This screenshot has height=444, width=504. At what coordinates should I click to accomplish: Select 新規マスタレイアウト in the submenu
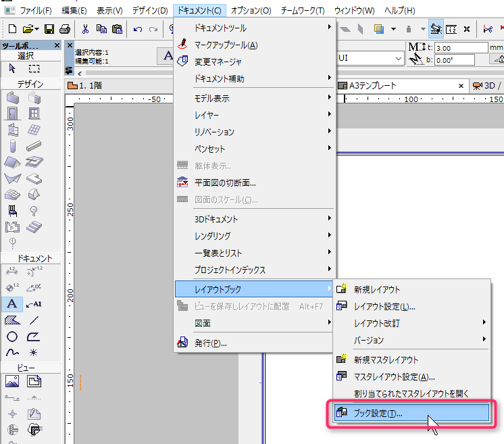click(x=411, y=360)
